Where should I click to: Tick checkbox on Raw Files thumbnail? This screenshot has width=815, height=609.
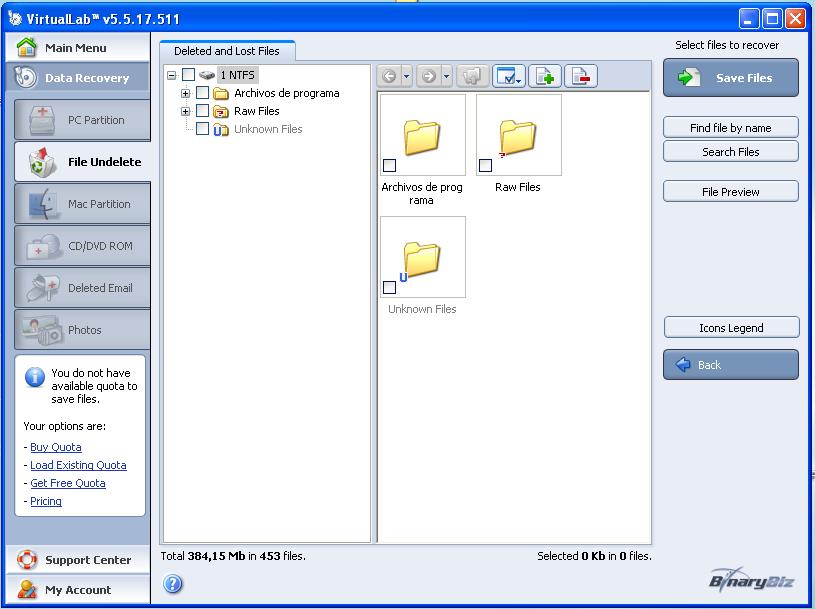pyautogui.click(x=485, y=165)
